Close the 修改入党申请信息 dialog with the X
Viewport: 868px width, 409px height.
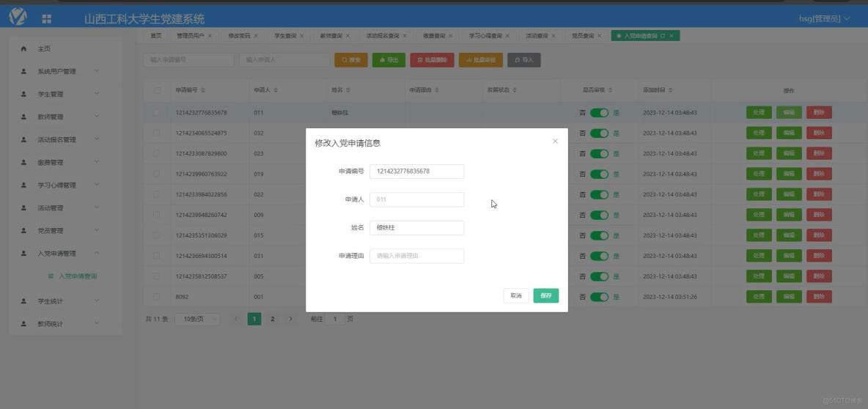555,141
